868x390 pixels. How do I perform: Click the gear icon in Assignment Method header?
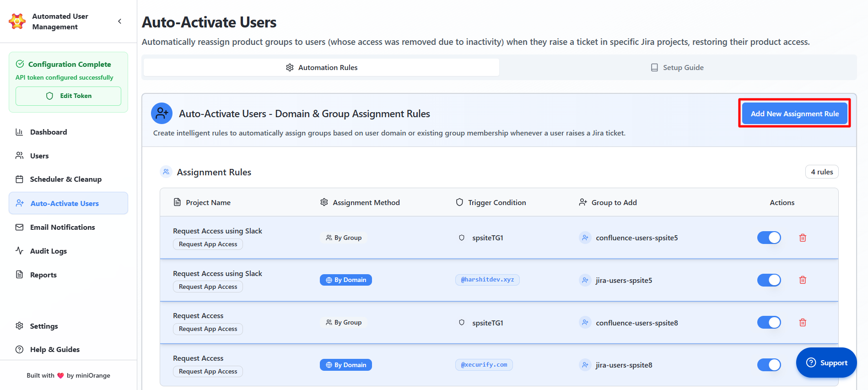click(324, 202)
